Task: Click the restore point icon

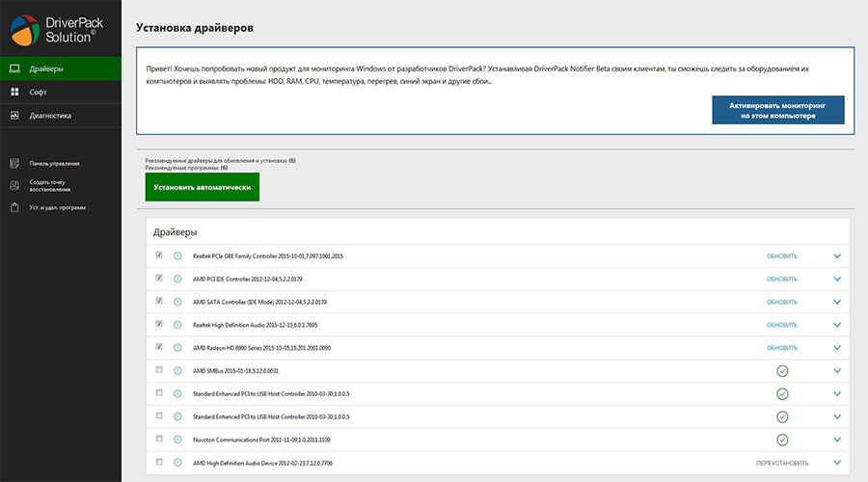Action: point(14,185)
